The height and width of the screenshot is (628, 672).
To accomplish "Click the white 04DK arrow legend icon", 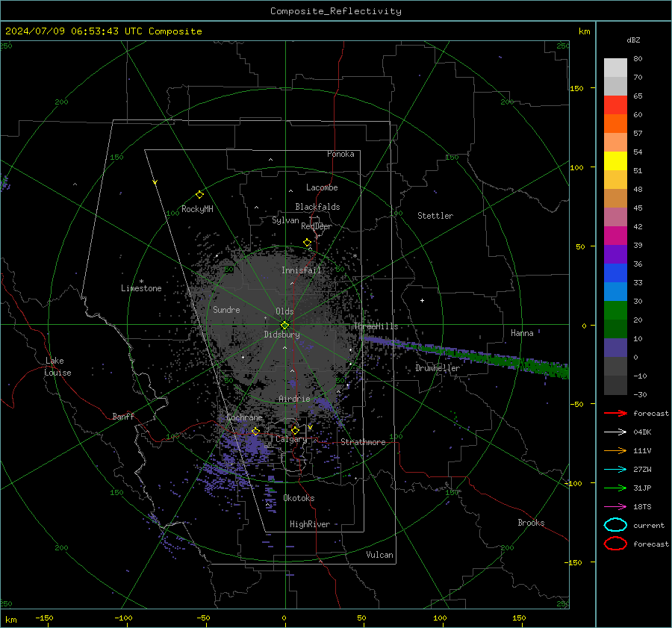I will pyautogui.click(x=615, y=432).
